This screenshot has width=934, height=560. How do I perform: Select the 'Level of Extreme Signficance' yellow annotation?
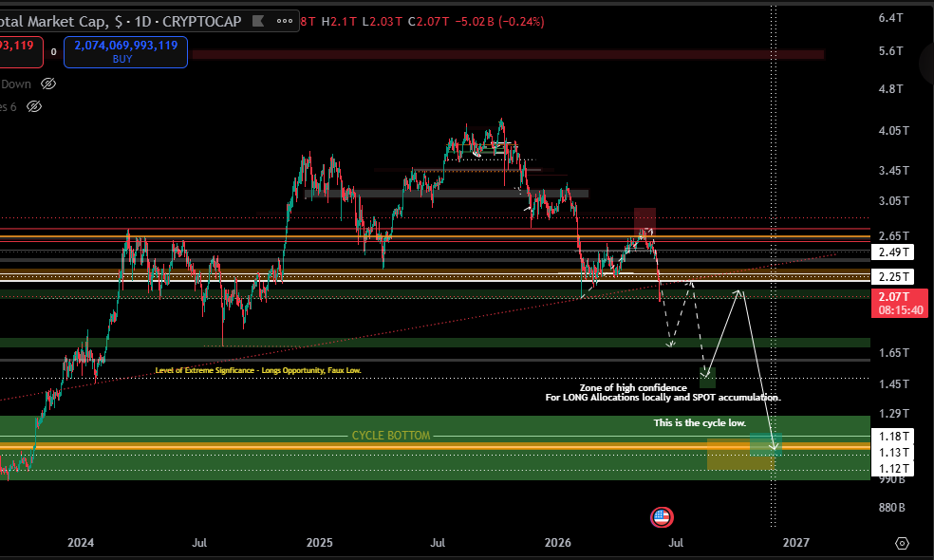[258, 370]
